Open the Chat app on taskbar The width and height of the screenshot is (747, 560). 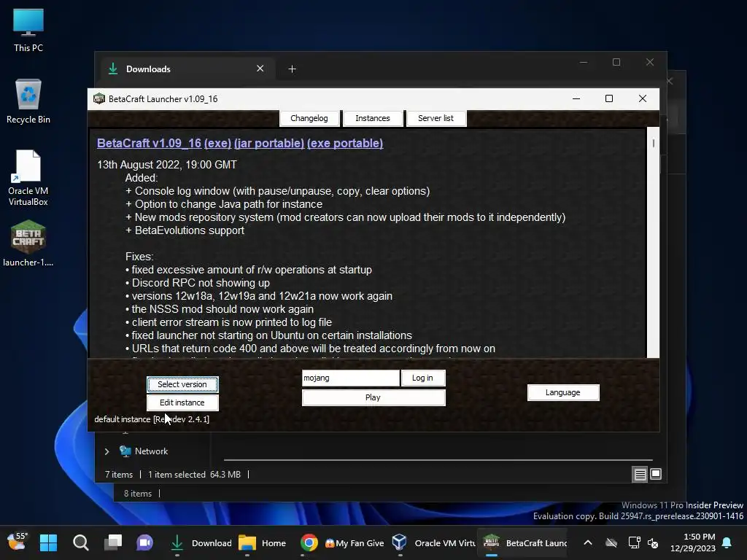tap(145, 542)
